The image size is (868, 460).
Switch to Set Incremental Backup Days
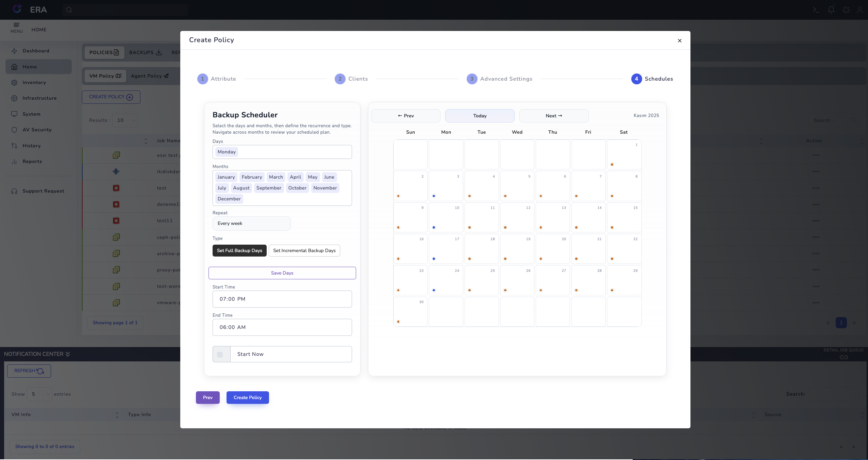pyautogui.click(x=304, y=250)
